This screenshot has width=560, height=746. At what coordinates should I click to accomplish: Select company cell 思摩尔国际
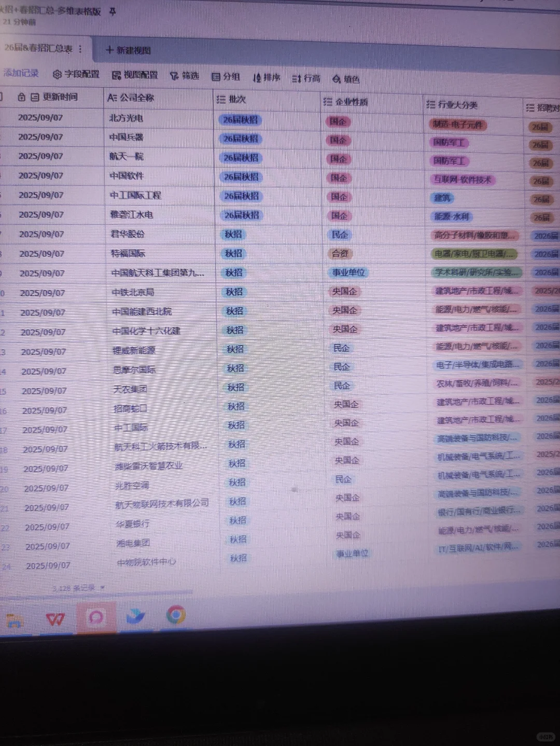(134, 370)
